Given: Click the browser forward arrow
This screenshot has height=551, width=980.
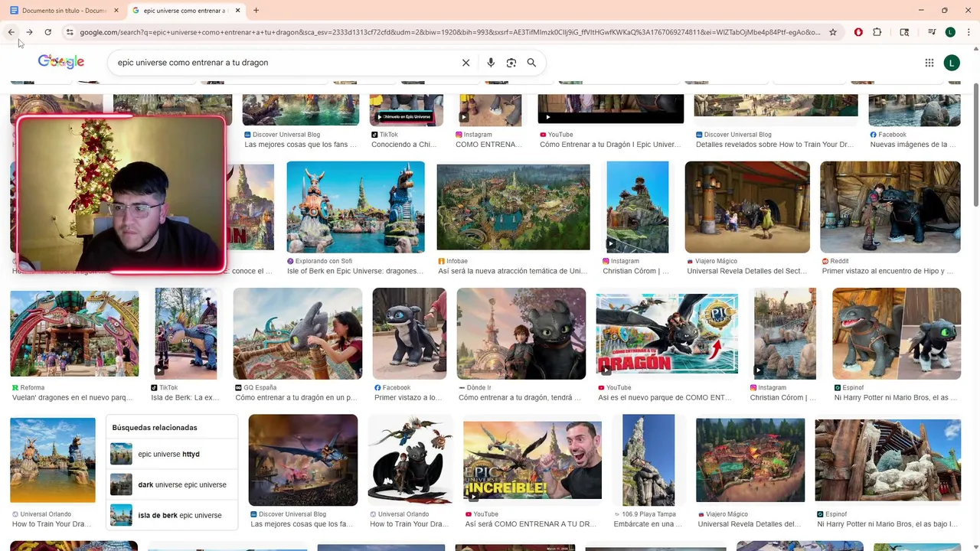Looking at the screenshot, I should click(29, 32).
